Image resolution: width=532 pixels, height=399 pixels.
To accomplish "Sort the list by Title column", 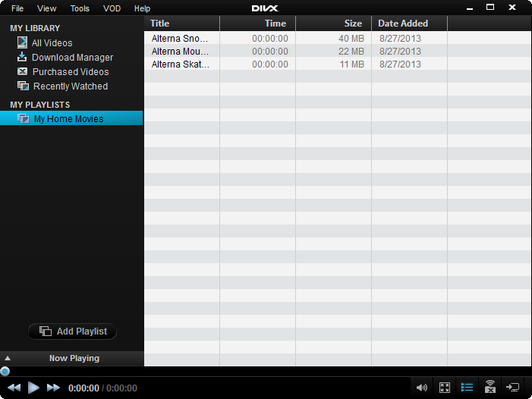I will [182, 24].
